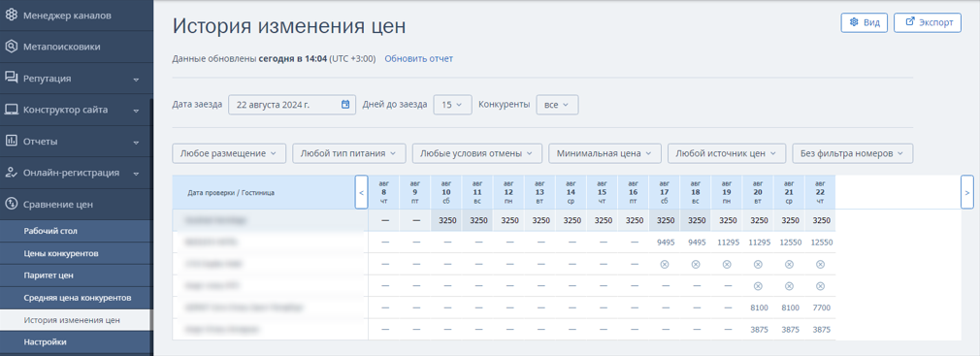Click price 9495 under авг 17

[x=665, y=243]
